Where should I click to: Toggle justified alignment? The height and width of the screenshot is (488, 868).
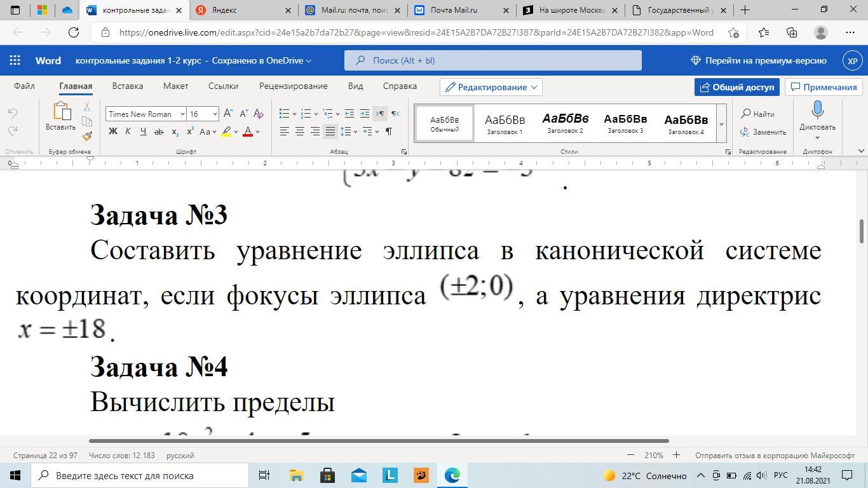330,132
